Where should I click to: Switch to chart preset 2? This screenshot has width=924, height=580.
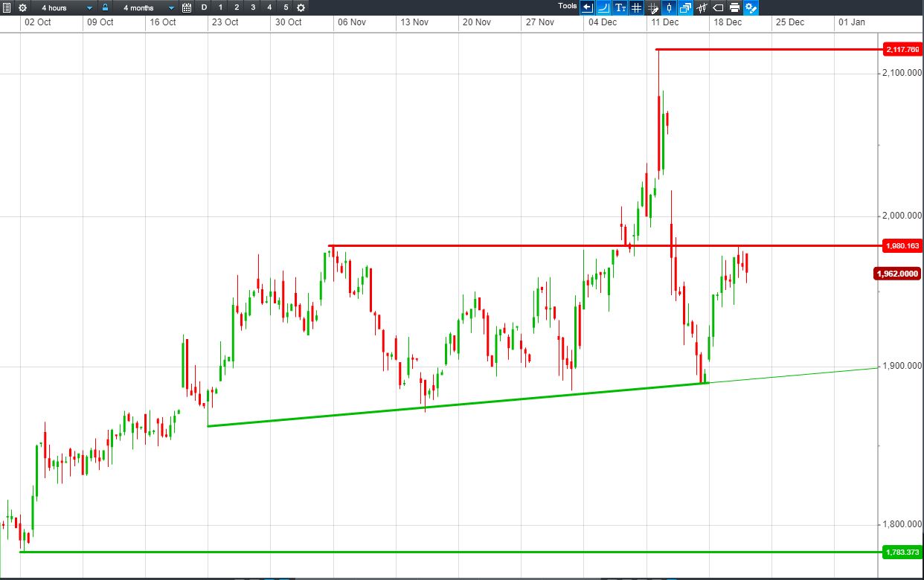pos(237,7)
